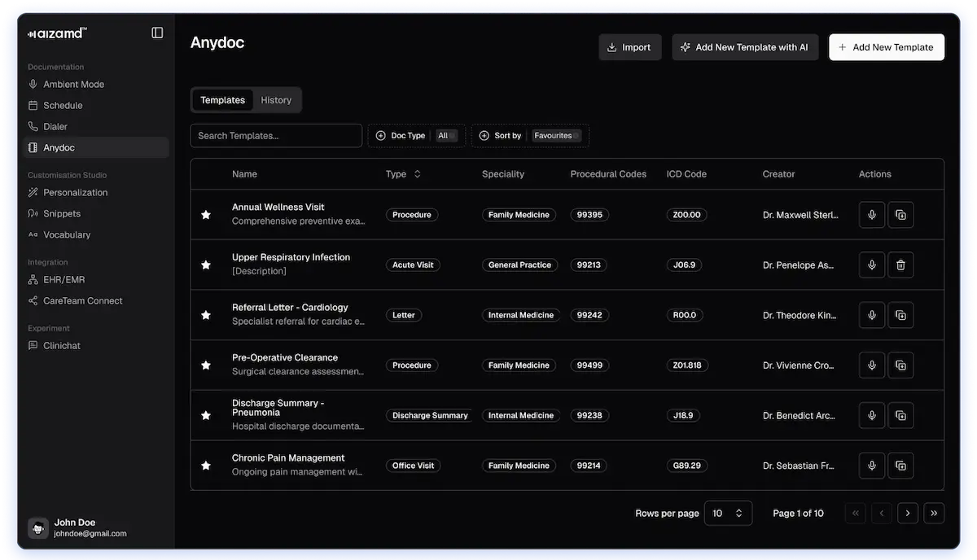Collapse the sidebar with the panel icon
Screen dimensions: 977x560
click(x=157, y=33)
